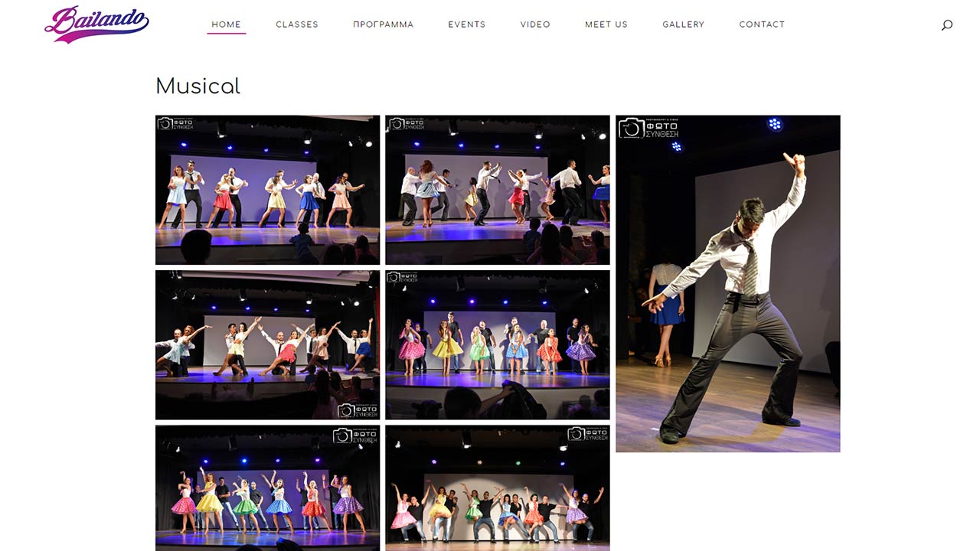Visit the Gallery page
Screen dimensions: 980x551
coord(683,24)
